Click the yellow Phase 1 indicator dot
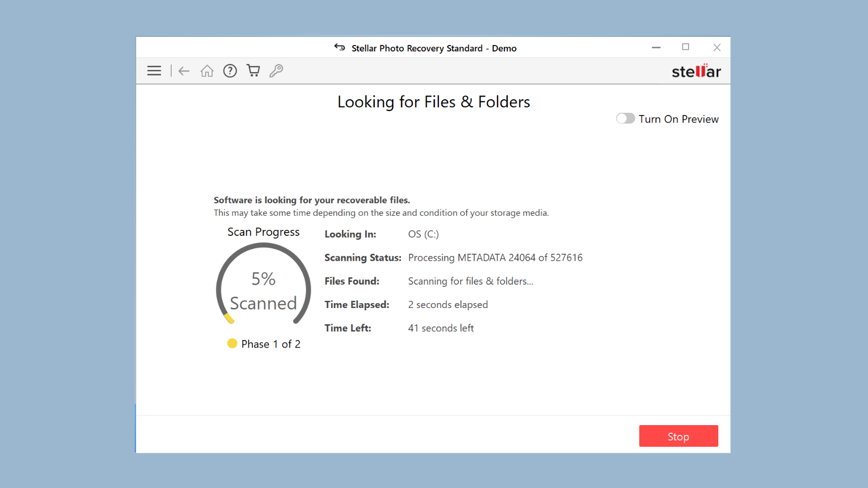 [x=232, y=343]
